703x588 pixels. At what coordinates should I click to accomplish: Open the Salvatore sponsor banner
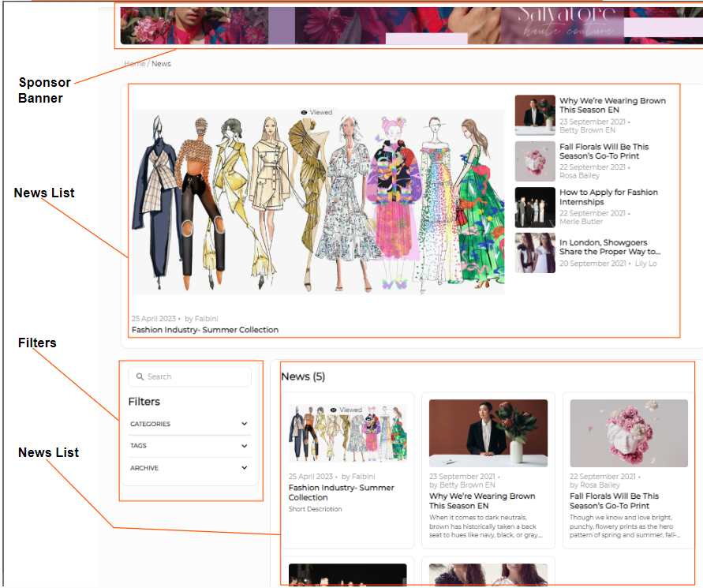[406, 25]
